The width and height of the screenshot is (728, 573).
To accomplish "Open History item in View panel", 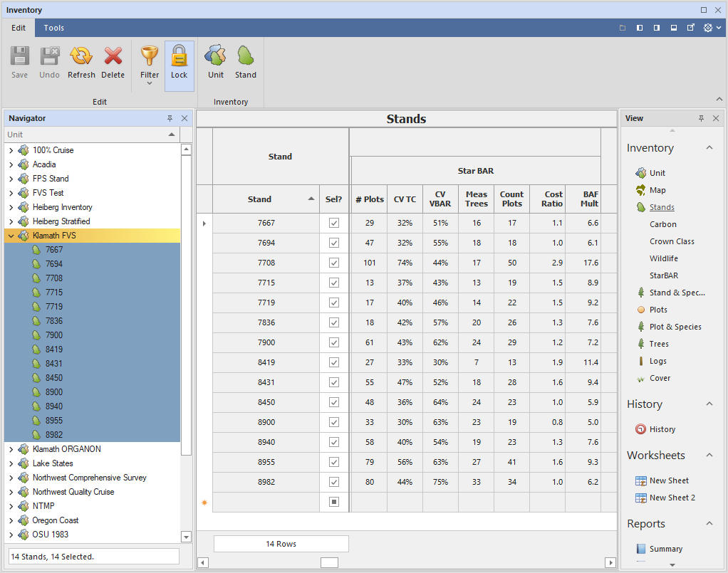I will (662, 430).
